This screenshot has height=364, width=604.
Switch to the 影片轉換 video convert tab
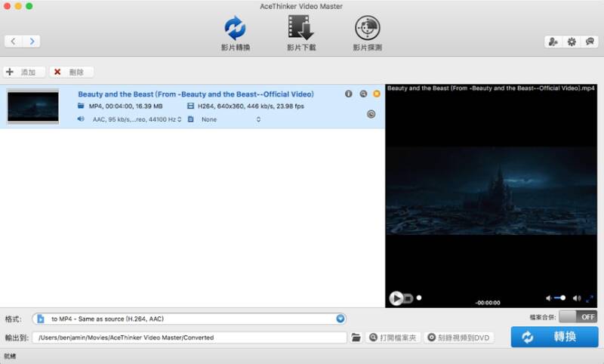[236, 33]
